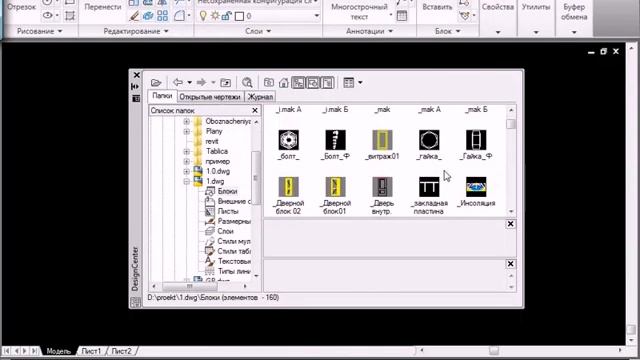Expand the Редактирование ribbon panel
Screen dimensions: 640x360
tap(136, 31)
